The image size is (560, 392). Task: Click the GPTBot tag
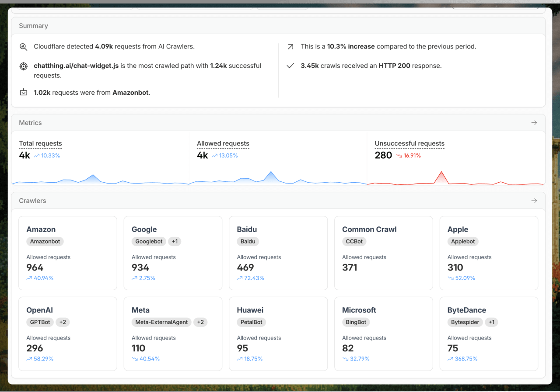(x=40, y=322)
